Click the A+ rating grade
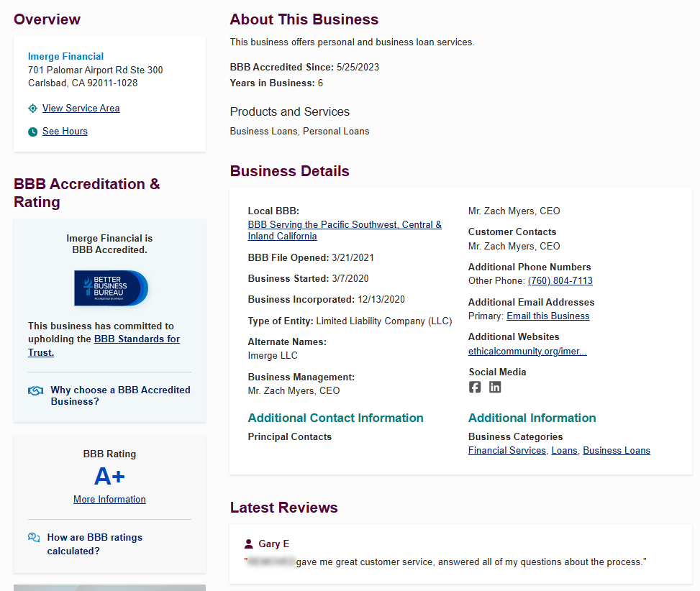 [109, 477]
